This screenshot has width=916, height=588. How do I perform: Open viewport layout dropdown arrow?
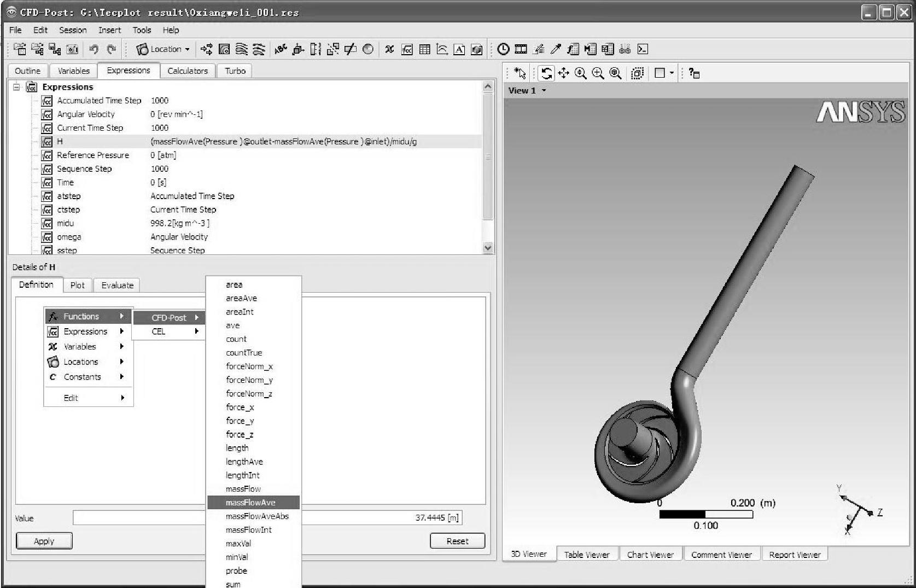672,73
